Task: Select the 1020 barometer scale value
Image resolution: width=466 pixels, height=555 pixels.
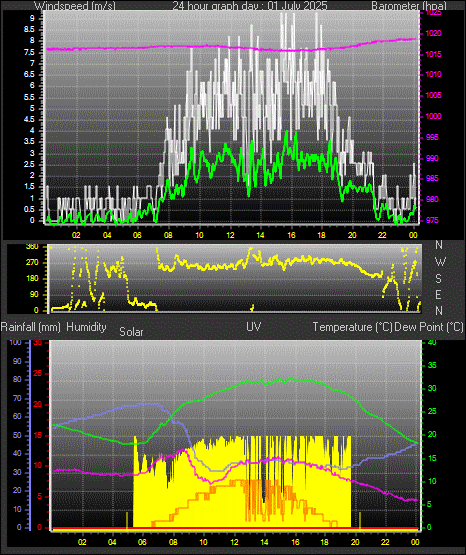Action: 433,34
